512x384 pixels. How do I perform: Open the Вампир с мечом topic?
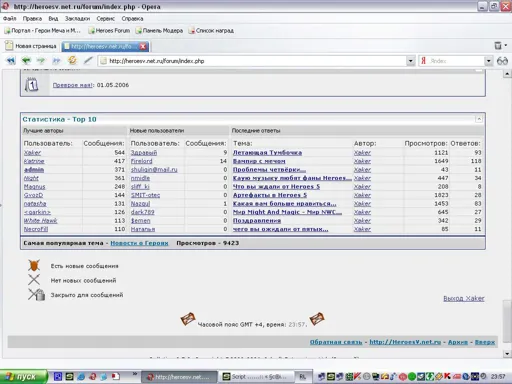pos(259,161)
